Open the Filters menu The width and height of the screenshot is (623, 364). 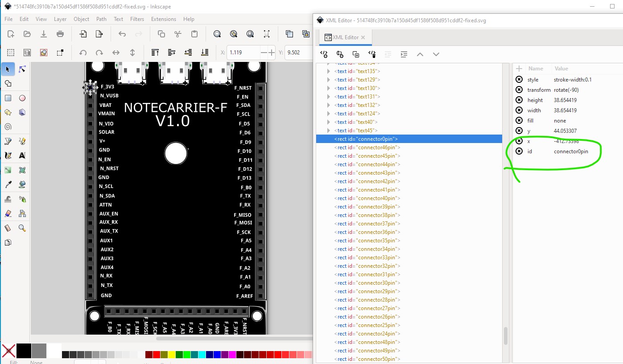coord(137,19)
